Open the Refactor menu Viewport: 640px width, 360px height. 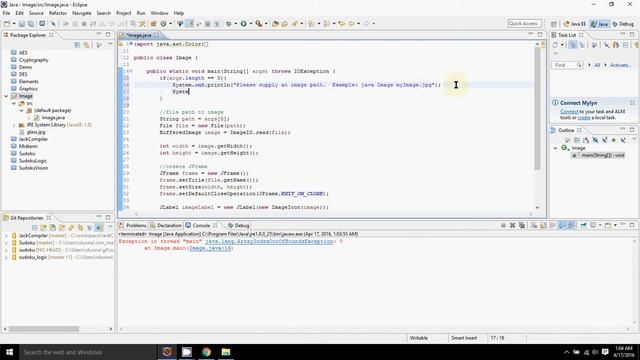(x=58, y=13)
